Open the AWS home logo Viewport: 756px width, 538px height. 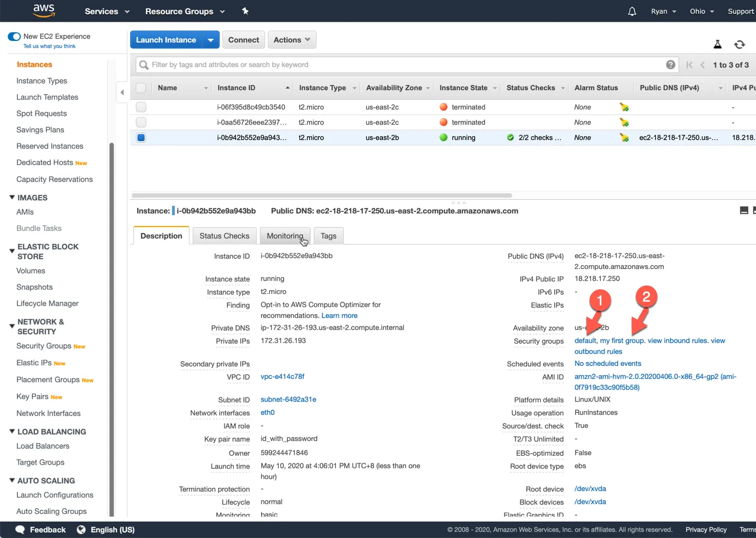(x=44, y=10)
